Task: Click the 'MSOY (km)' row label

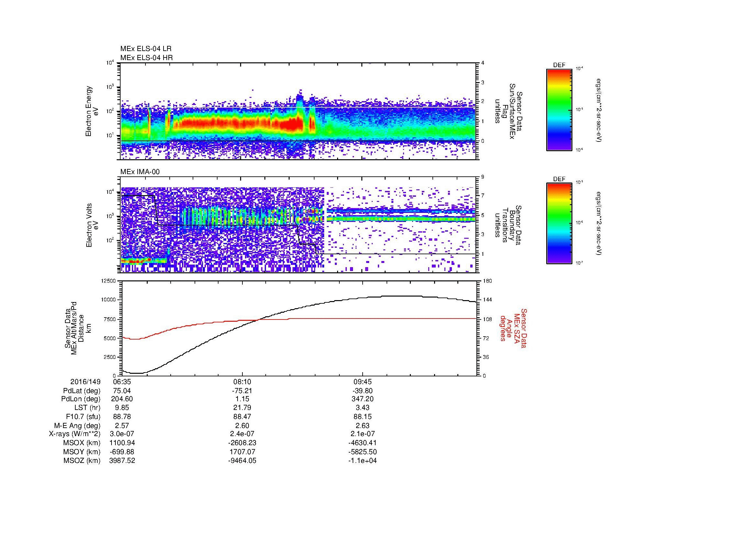Action: tap(82, 452)
